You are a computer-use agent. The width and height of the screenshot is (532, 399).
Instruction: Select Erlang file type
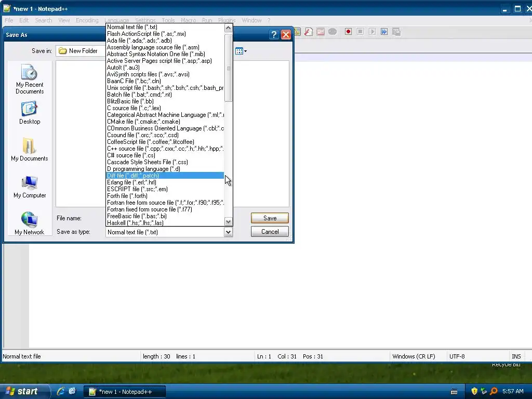(165, 182)
